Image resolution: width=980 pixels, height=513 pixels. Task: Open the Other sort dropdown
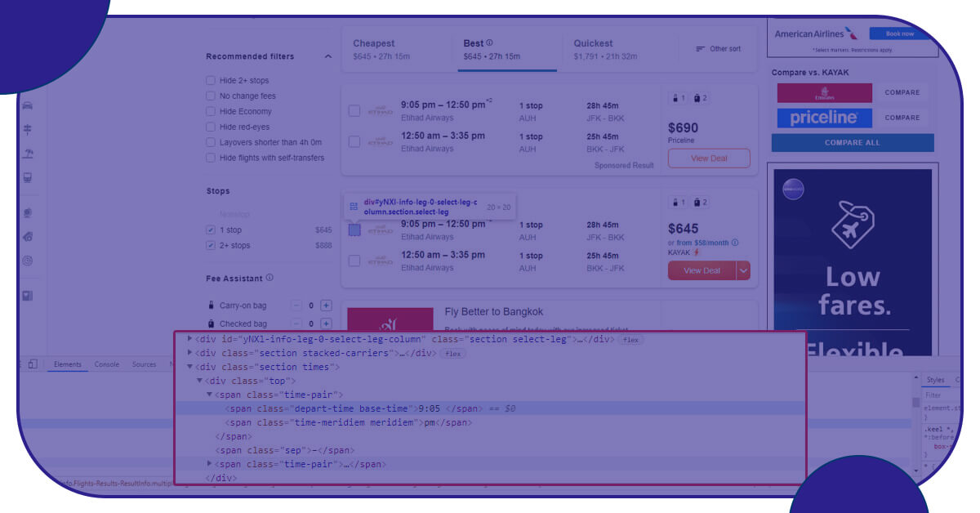click(x=718, y=49)
